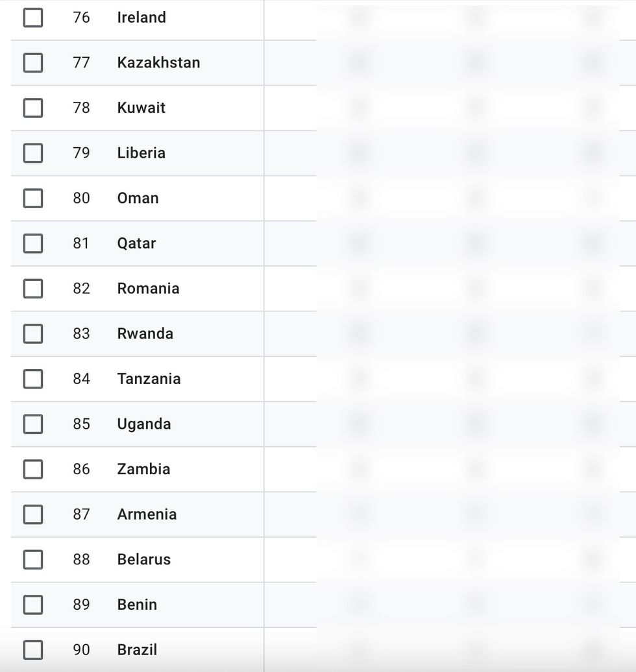Image resolution: width=636 pixels, height=672 pixels.
Task: Check the Rwanda row checkbox
Action: point(33,333)
